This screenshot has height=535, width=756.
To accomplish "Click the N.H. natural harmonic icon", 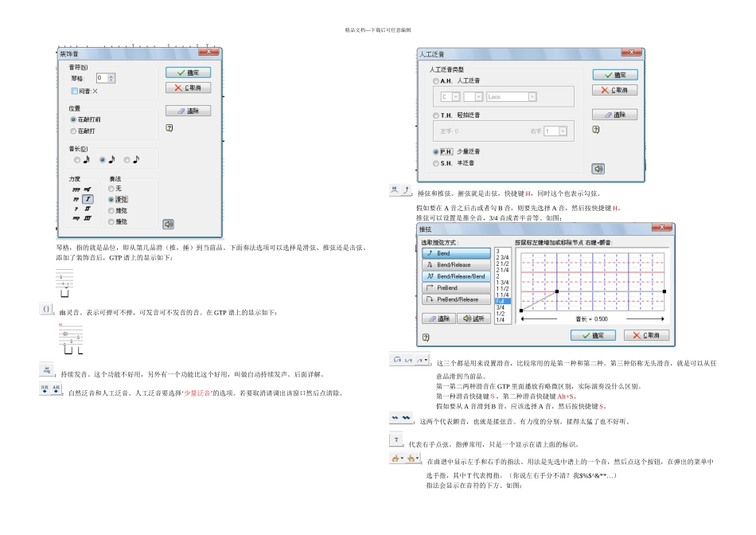I will [45, 389].
